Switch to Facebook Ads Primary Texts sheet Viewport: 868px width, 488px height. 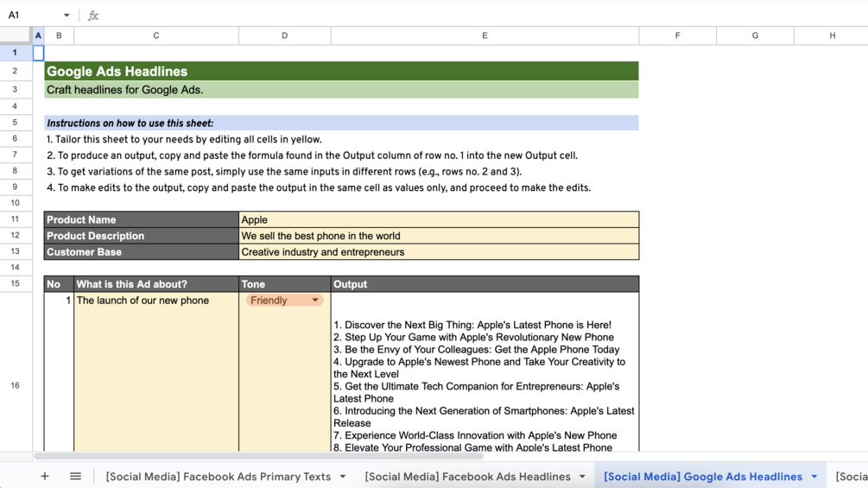[219, 477]
